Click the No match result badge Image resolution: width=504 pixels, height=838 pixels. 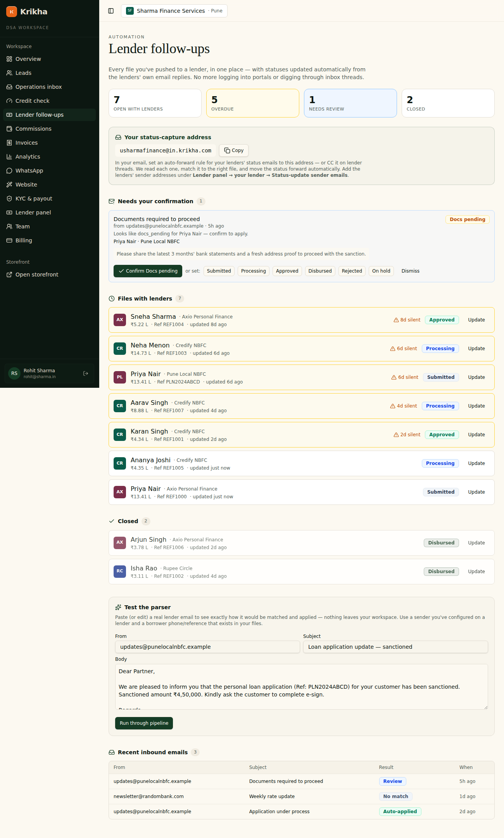click(396, 797)
